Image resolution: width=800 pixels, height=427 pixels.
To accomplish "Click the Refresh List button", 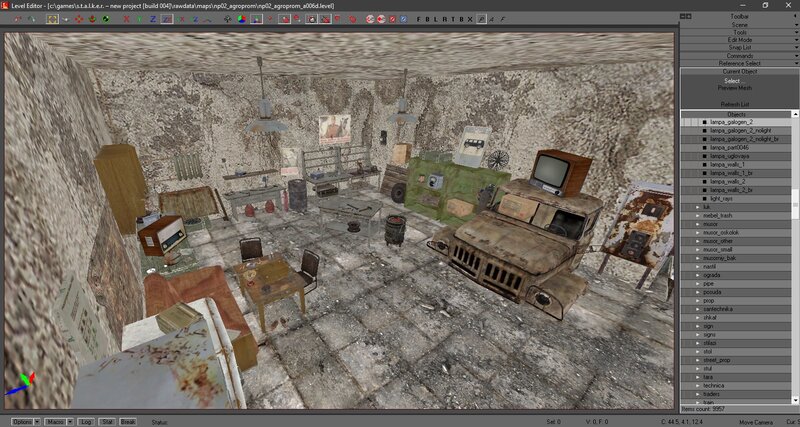I will point(739,104).
